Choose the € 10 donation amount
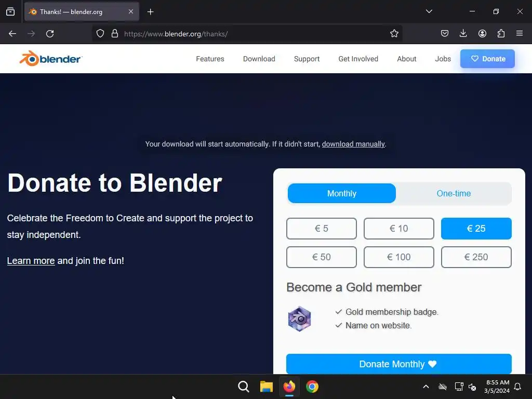532x399 pixels. [398, 229]
